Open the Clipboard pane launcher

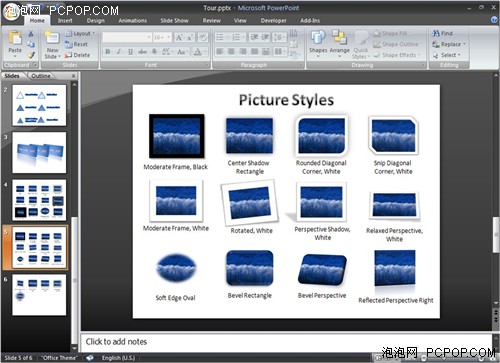35,65
